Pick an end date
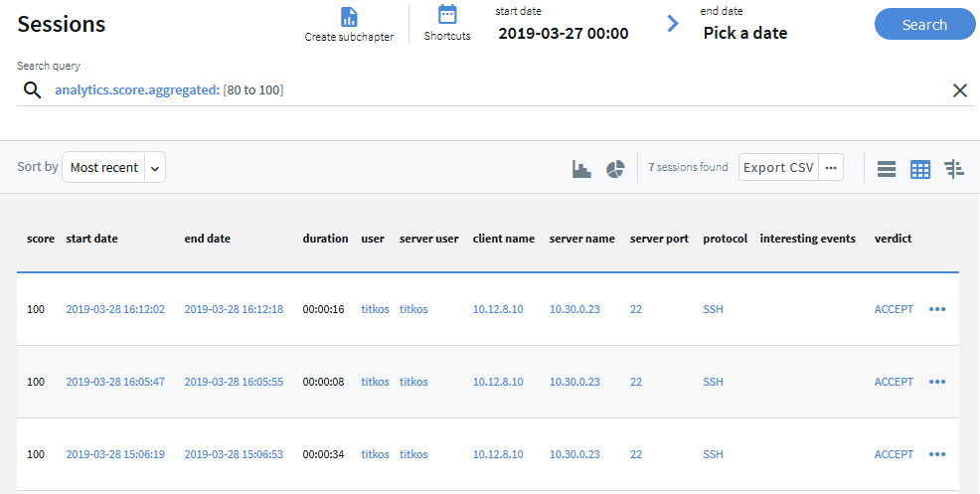The width and height of the screenshot is (980, 494). [744, 33]
